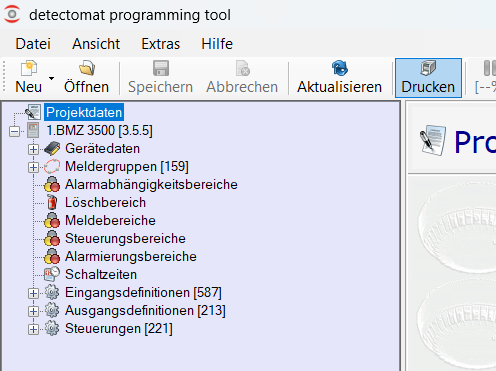Select Steuerungsbereiche in the tree
The image size is (496, 371).
(x=125, y=238)
